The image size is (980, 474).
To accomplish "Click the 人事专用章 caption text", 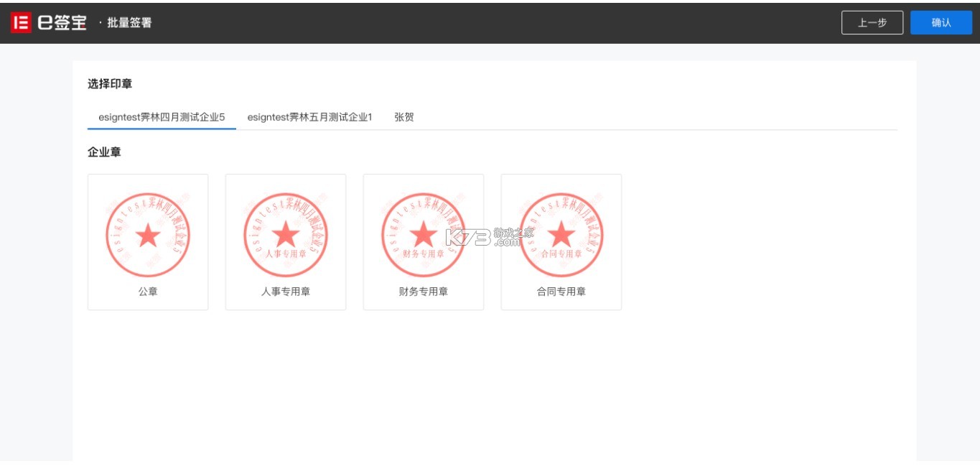I will click(286, 292).
